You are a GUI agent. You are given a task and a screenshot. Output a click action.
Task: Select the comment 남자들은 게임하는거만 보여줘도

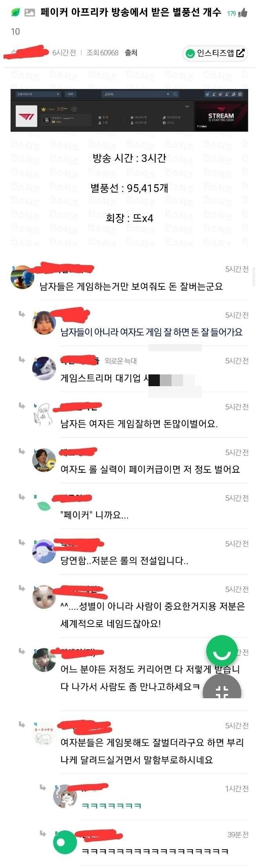(131, 287)
